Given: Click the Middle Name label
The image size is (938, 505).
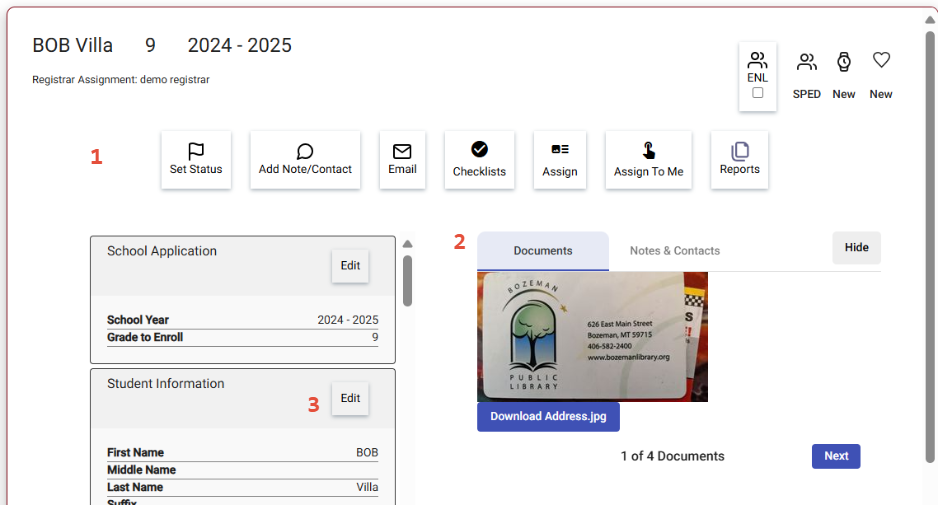Looking at the screenshot, I should click(142, 470).
